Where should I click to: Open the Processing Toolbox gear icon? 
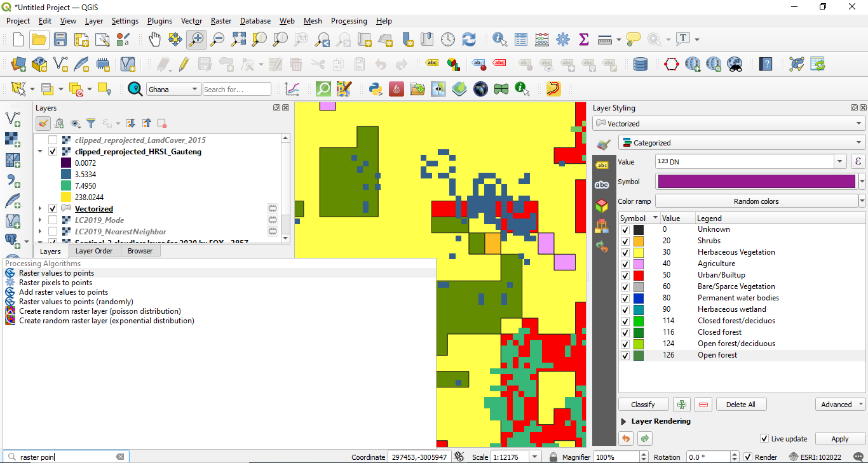[x=563, y=39]
